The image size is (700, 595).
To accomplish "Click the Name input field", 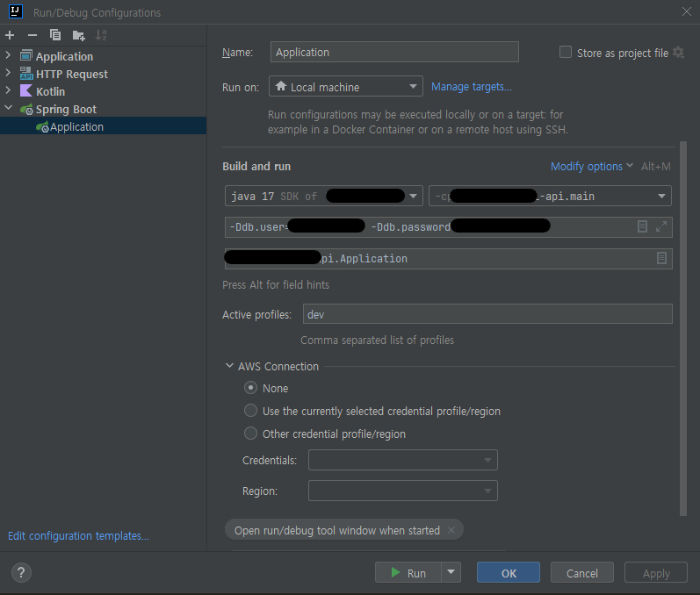I will (x=394, y=52).
